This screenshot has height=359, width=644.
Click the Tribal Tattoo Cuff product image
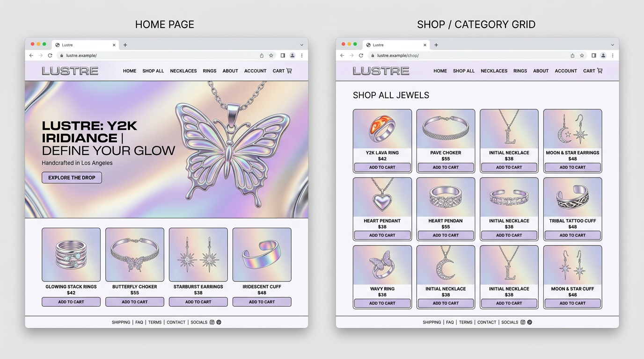click(x=572, y=197)
